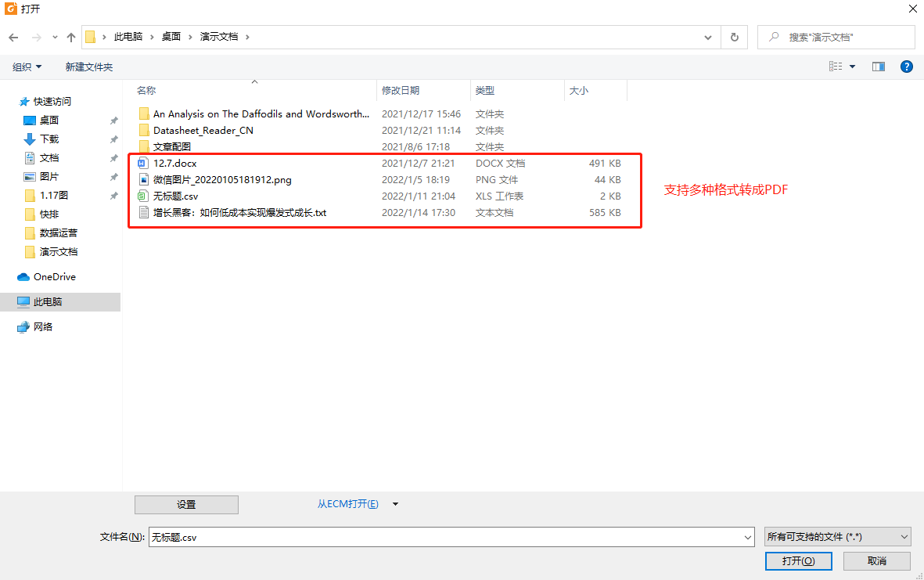Screen dimensions: 924x580
Task: Sort files by 修改日期 column
Action: [401, 91]
